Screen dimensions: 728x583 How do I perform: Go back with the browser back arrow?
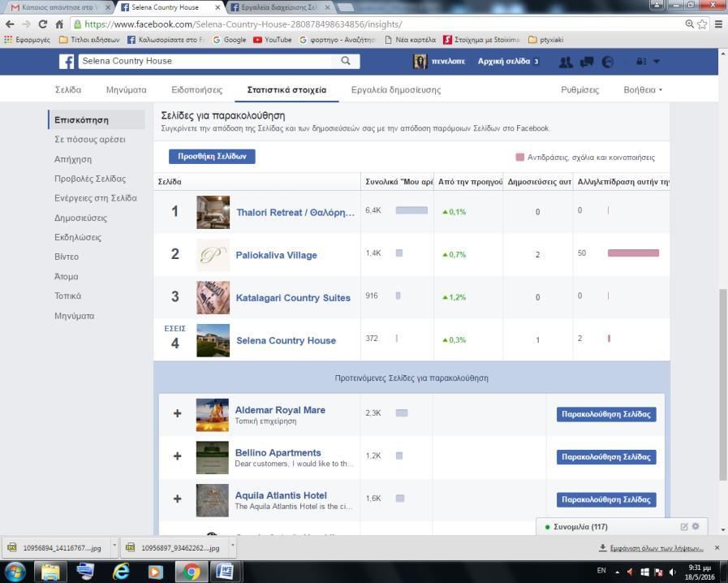tap(10, 24)
